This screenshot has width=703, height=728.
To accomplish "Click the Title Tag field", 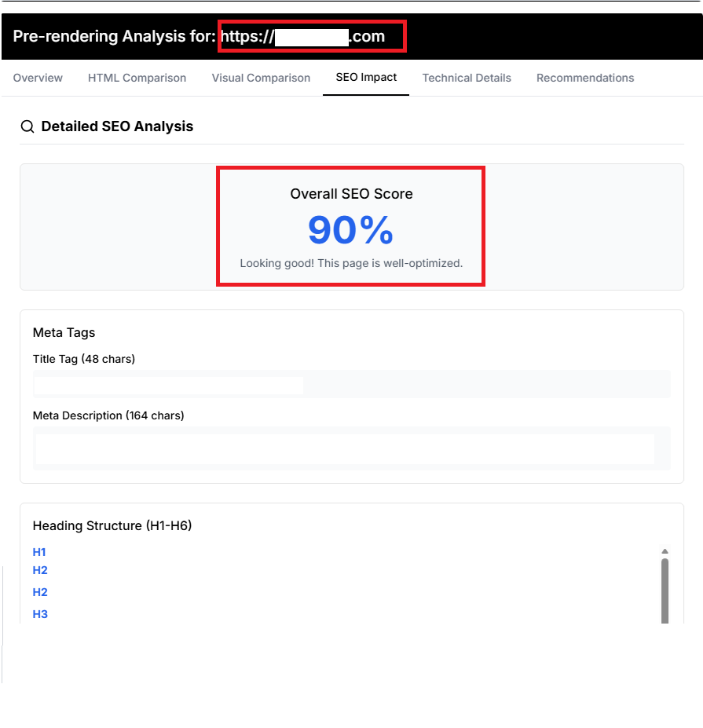I will [x=167, y=385].
